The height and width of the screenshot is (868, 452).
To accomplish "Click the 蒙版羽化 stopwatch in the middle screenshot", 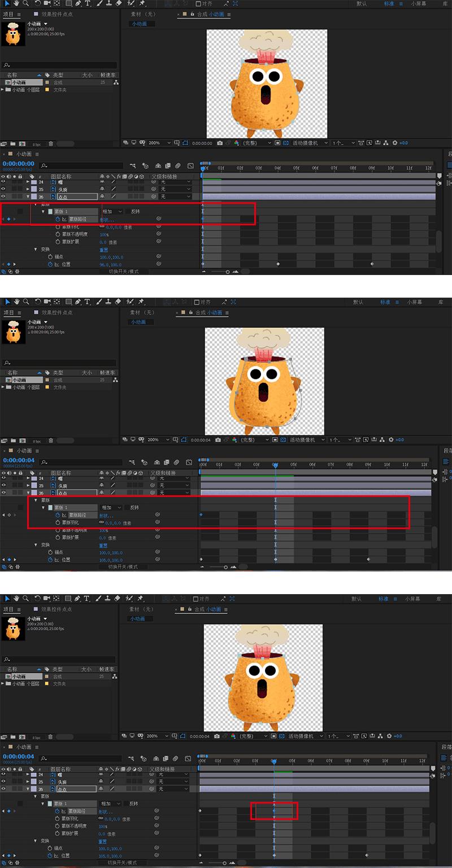I will [x=58, y=523].
